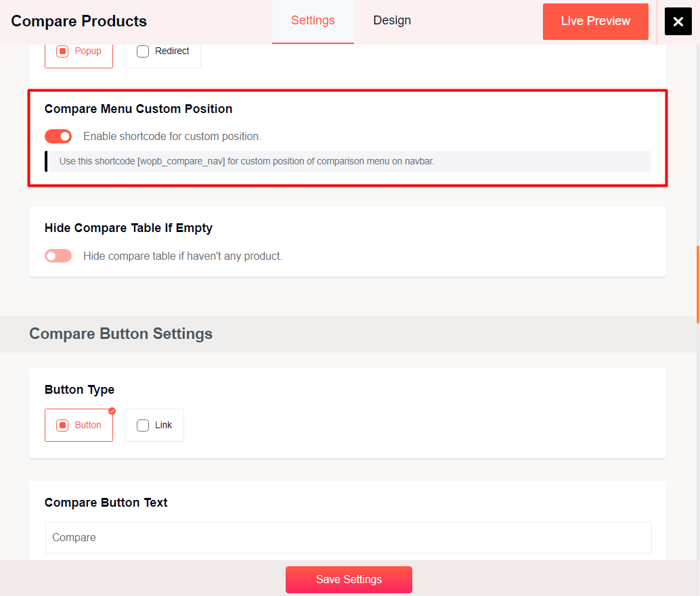Viewport: 700px width, 596px height.
Task: Disable shortcode for custom position
Action: click(58, 136)
